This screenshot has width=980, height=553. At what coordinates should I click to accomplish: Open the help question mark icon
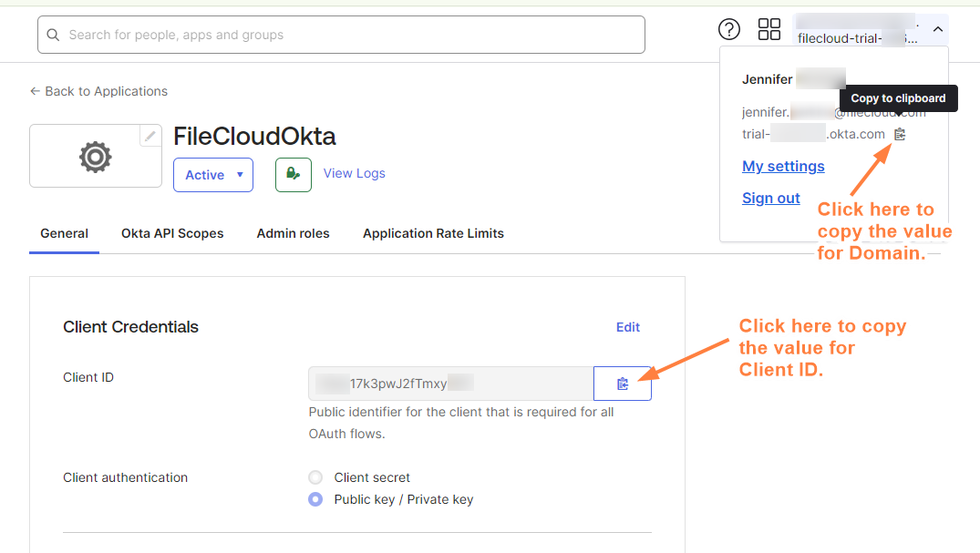tap(729, 29)
